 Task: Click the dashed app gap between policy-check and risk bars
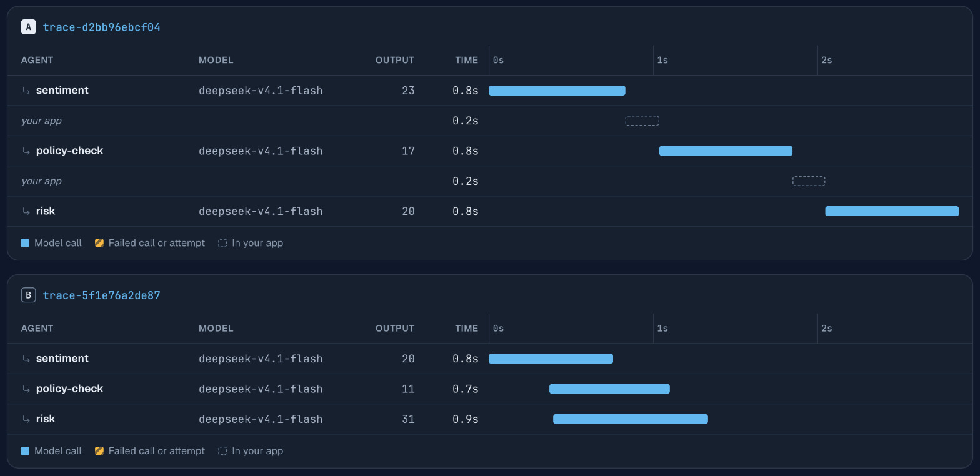pyautogui.click(x=809, y=181)
